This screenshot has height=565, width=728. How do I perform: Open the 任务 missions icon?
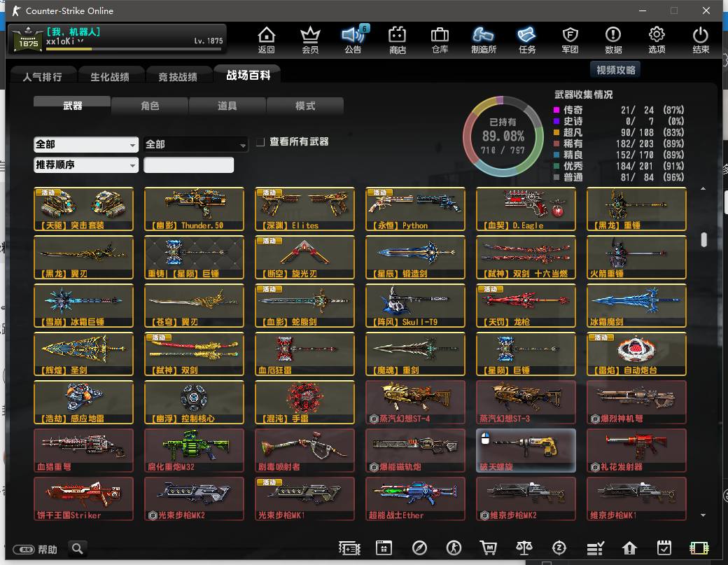click(x=527, y=40)
